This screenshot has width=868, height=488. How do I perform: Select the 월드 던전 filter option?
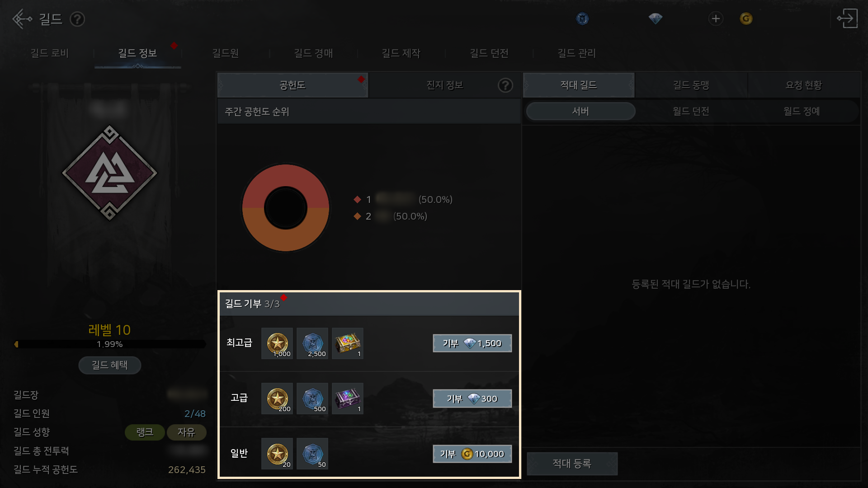[691, 111]
